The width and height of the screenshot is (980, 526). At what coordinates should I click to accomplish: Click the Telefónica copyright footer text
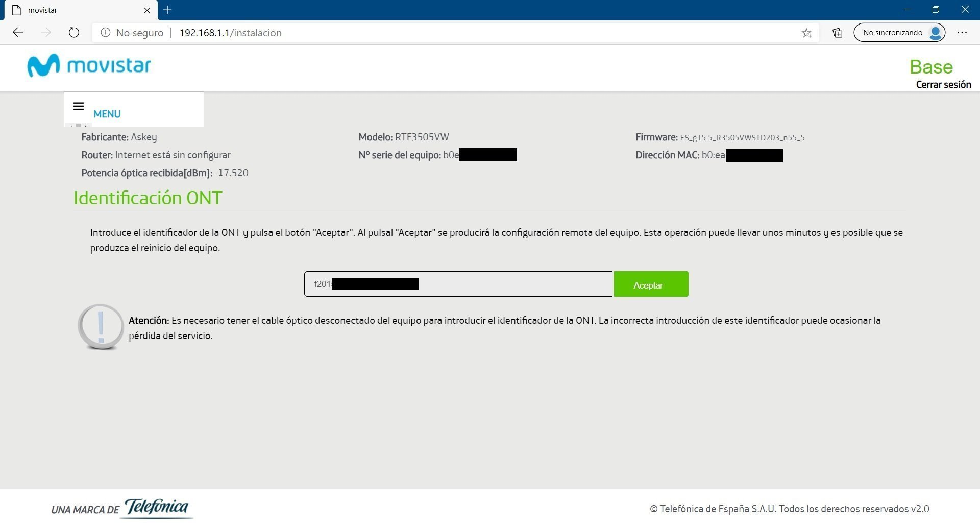pyautogui.click(x=789, y=509)
